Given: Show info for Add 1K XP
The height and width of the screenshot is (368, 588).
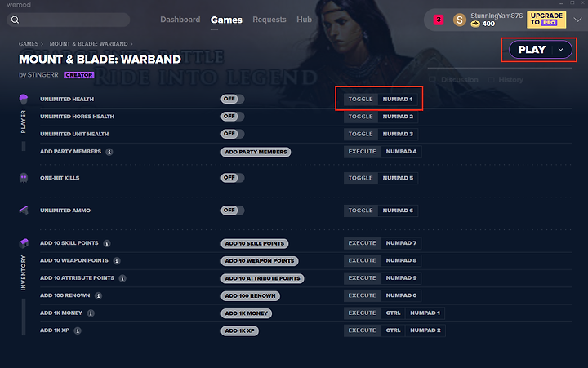Looking at the screenshot, I should pos(78,330).
